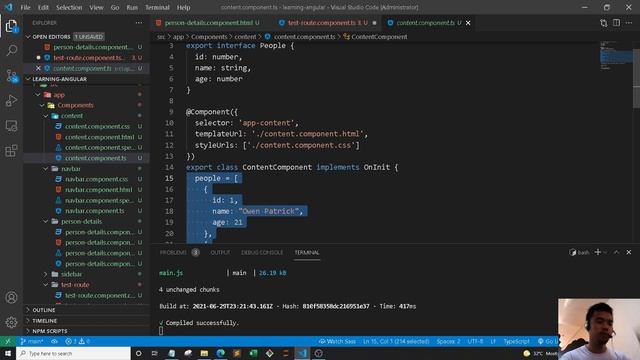Click the Explorer more actions ellipsis

click(x=139, y=23)
